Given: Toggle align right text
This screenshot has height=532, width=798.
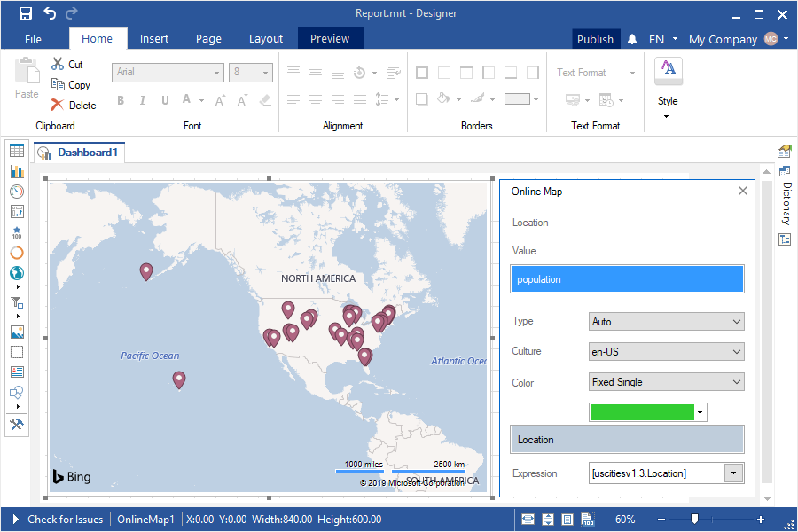Looking at the screenshot, I should (338, 98).
